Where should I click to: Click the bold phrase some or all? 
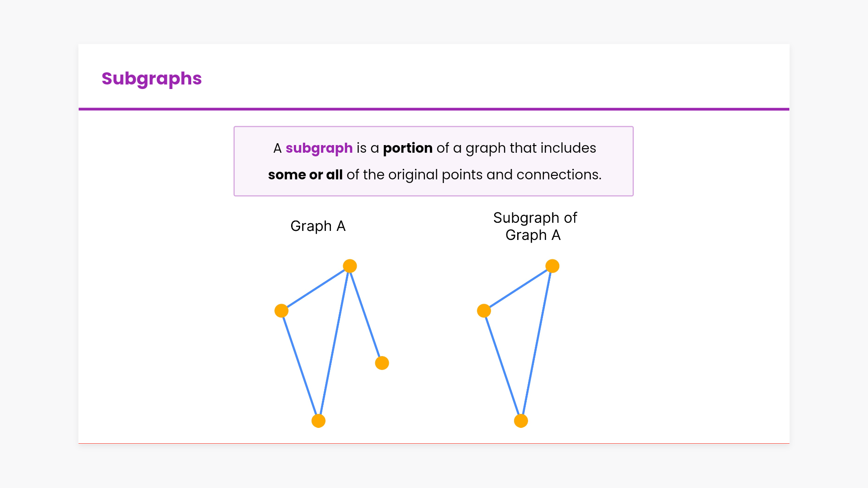click(305, 175)
